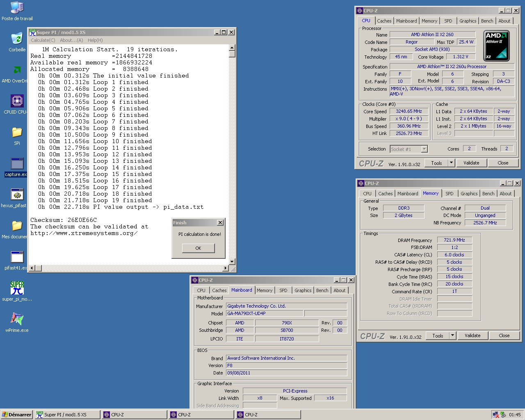Click the top-right CPU-Z window's title bar icon
525x420 pixels.
pos(360,11)
